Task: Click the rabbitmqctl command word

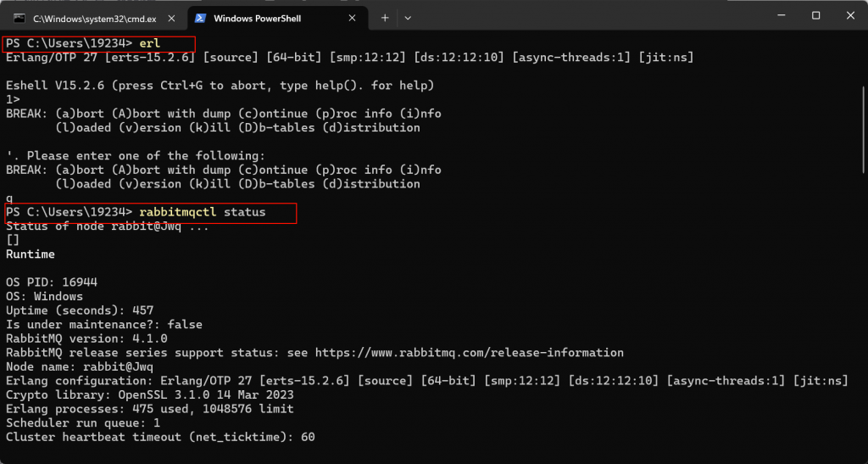Action: 178,213
